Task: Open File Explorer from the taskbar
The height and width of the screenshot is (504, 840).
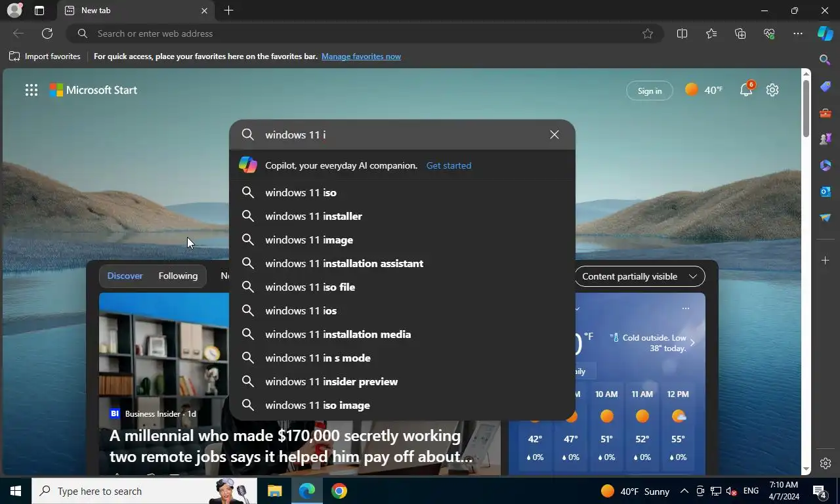Action: click(x=274, y=491)
